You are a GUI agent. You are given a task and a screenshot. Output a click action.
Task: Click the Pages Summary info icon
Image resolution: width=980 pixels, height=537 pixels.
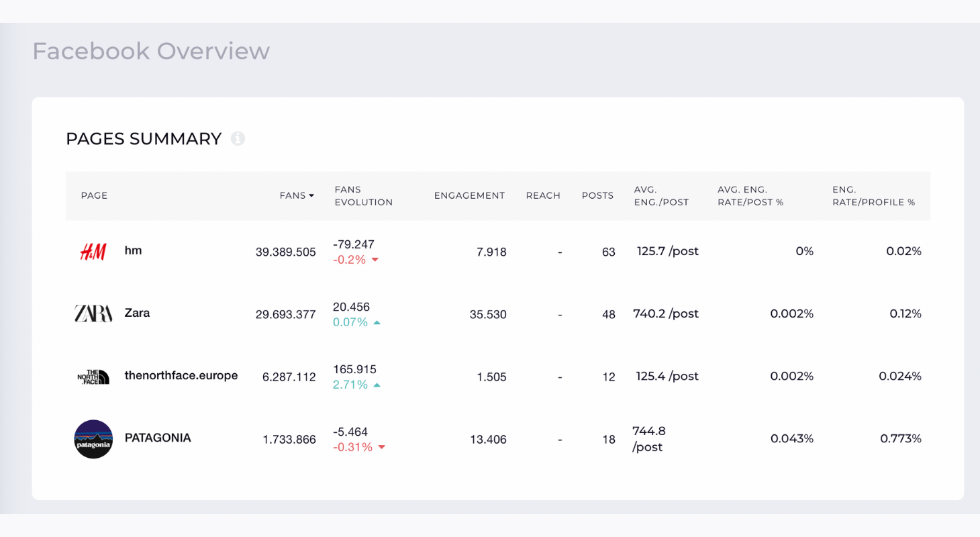coord(238,138)
